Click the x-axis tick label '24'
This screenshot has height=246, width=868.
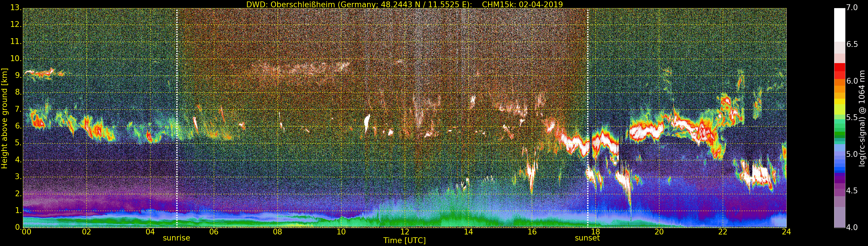786,232
